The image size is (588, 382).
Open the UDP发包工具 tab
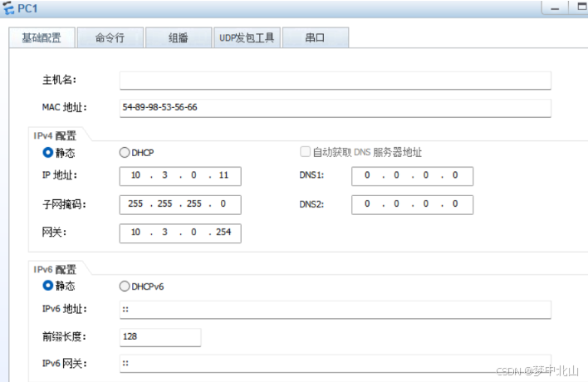click(x=247, y=37)
